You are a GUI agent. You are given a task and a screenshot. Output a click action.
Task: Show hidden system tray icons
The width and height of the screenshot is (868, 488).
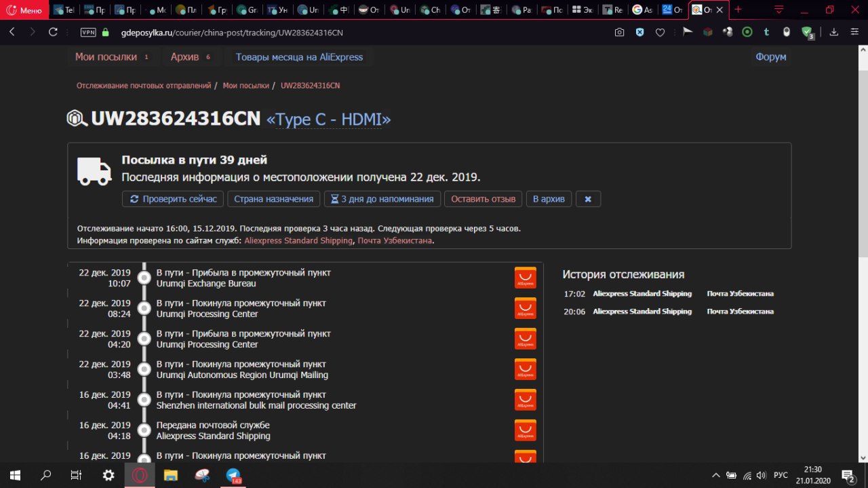point(715,476)
